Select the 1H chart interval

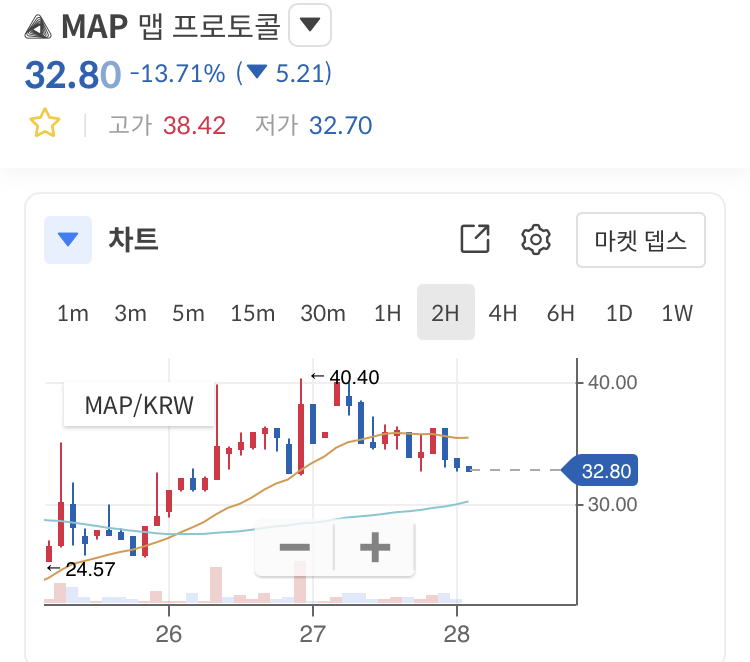pyautogui.click(x=387, y=313)
